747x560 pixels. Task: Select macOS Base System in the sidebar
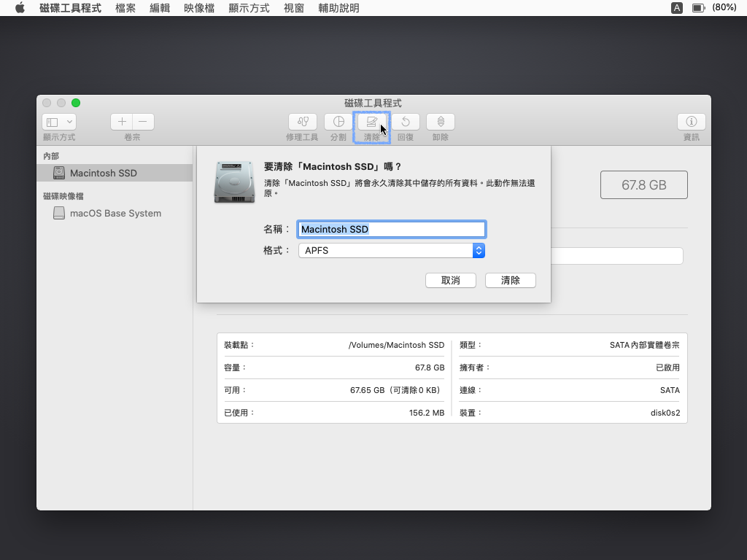point(115,214)
